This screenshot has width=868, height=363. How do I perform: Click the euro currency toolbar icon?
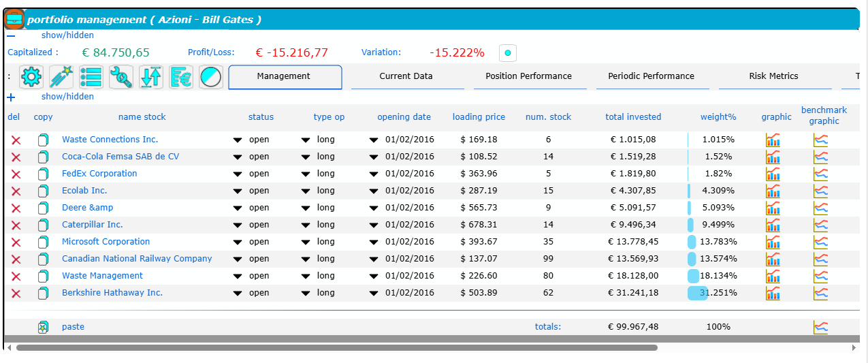tap(181, 77)
